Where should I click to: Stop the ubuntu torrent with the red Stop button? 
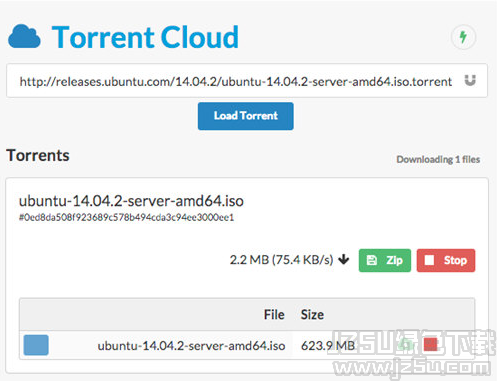click(x=446, y=260)
